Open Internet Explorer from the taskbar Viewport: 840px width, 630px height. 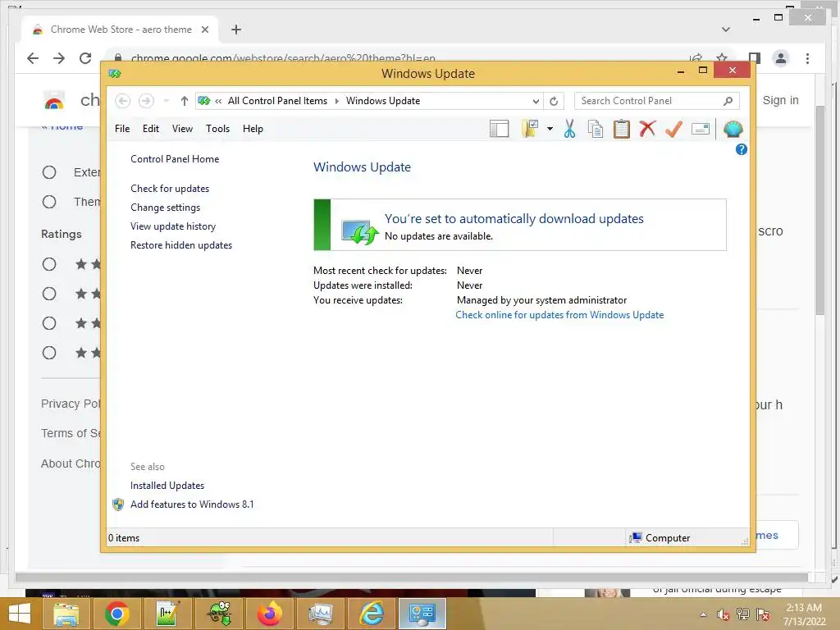pyautogui.click(x=372, y=614)
